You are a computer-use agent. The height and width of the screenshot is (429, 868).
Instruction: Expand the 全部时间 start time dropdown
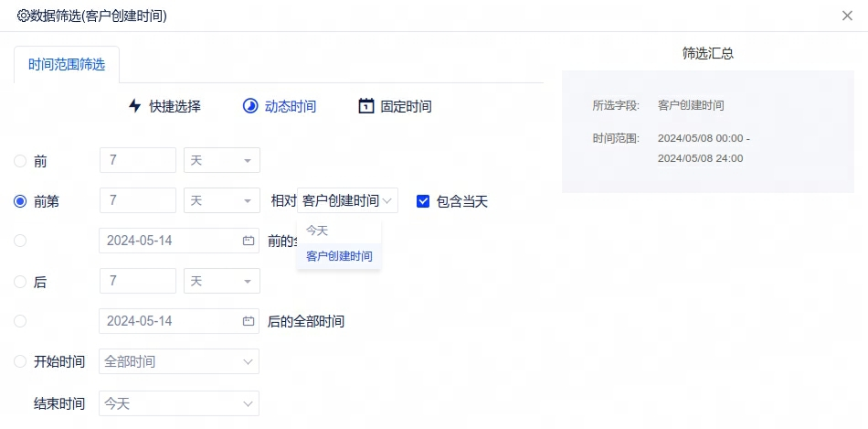(178, 361)
